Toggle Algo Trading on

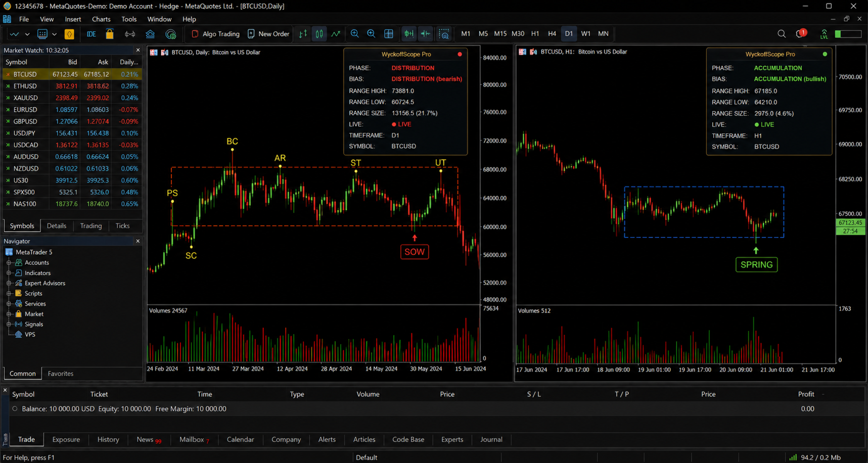[215, 34]
